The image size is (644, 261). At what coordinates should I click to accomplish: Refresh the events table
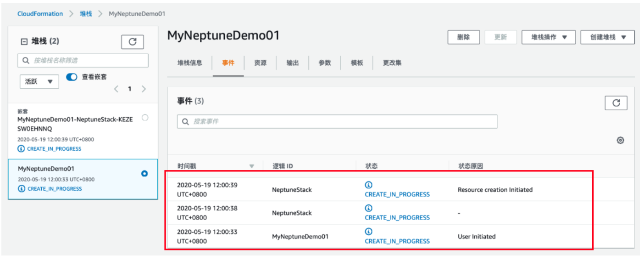coord(616,103)
